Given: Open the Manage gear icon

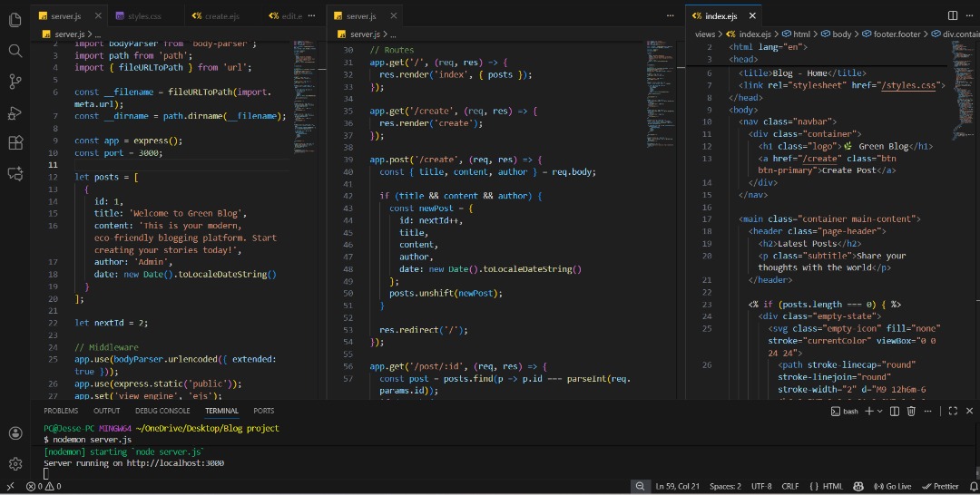Looking at the screenshot, I should (x=15, y=464).
